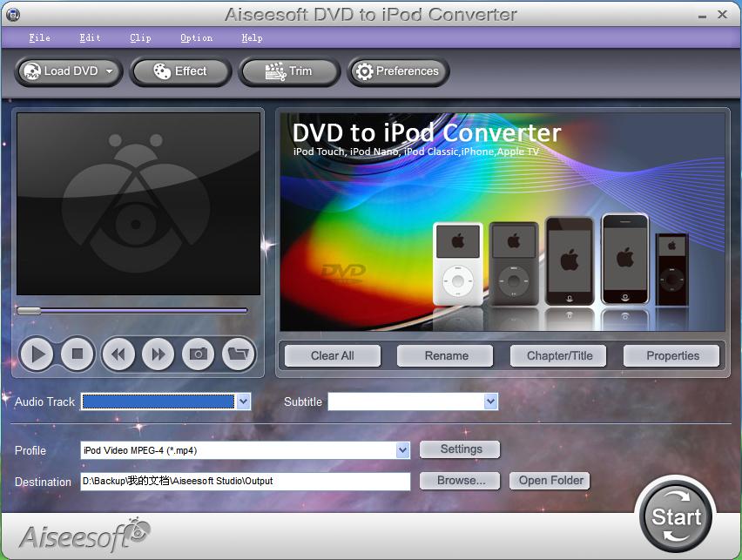The image size is (742, 560).
Task: Click the Clear All button
Action: (x=332, y=356)
